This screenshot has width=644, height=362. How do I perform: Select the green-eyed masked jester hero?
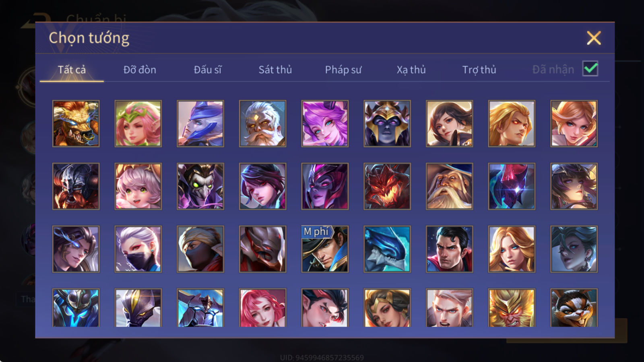[x=200, y=186]
